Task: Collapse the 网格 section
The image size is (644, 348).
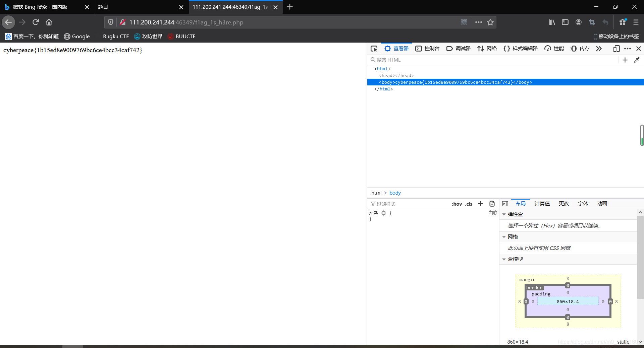Action: (x=504, y=237)
